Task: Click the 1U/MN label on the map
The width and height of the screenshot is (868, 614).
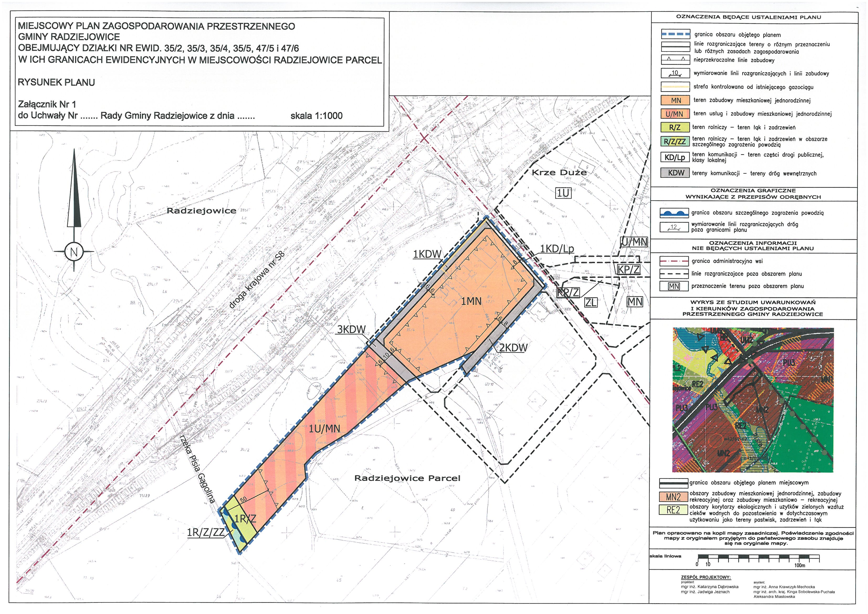Action: pyautogui.click(x=324, y=429)
